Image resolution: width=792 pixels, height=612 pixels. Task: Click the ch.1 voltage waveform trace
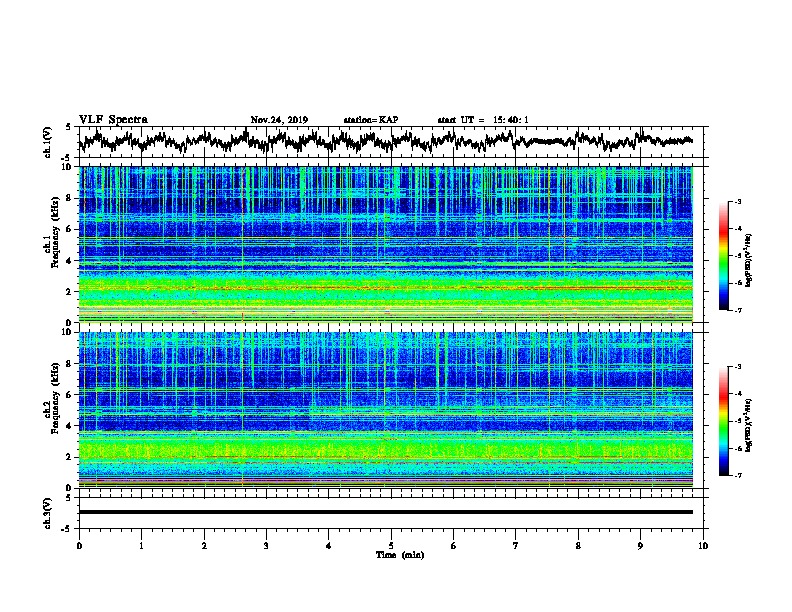[x=386, y=141]
